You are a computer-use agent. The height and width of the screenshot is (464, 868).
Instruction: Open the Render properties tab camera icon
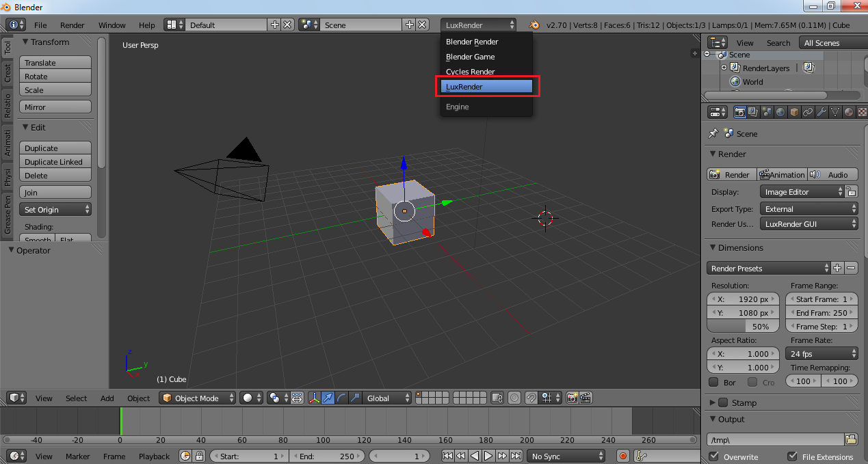(739, 112)
